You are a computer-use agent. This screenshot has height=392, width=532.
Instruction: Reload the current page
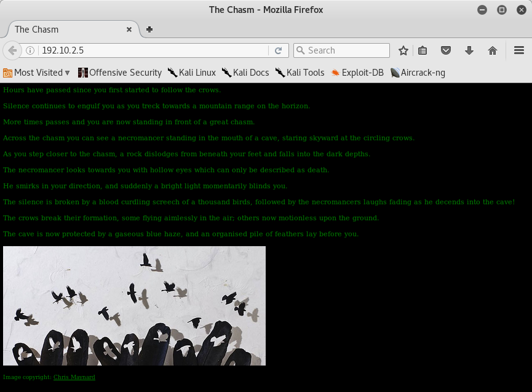[x=278, y=50]
